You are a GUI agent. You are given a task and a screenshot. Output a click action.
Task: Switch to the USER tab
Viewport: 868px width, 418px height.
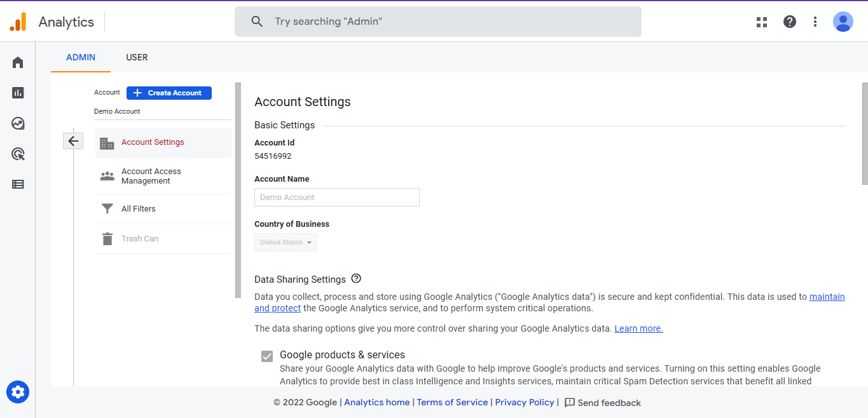tap(137, 57)
